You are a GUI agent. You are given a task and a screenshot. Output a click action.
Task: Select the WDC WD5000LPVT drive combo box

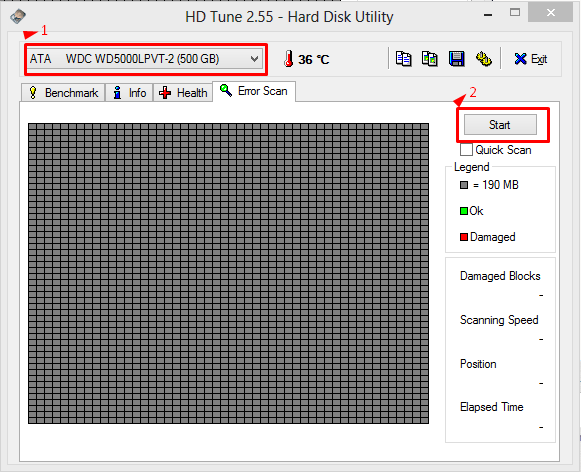point(145,59)
